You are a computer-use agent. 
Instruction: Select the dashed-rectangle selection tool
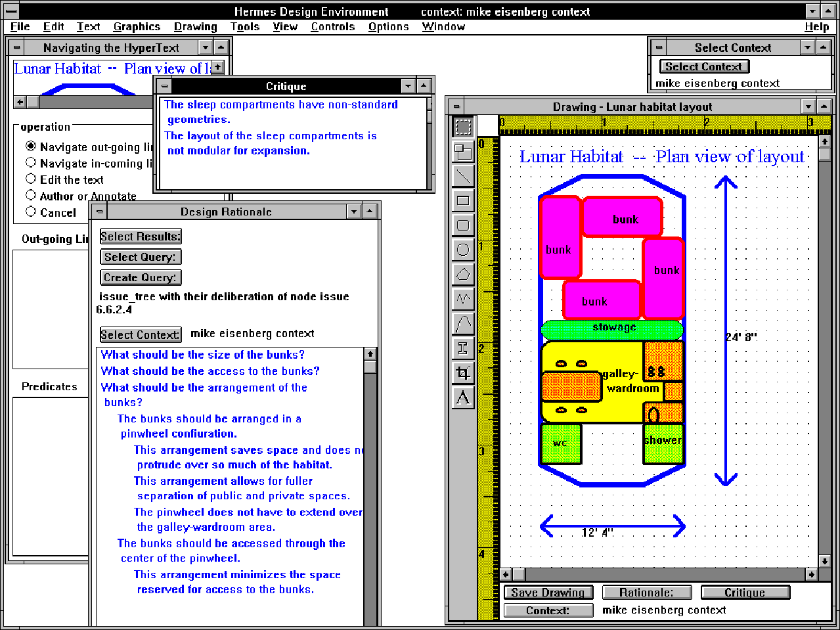tap(463, 127)
